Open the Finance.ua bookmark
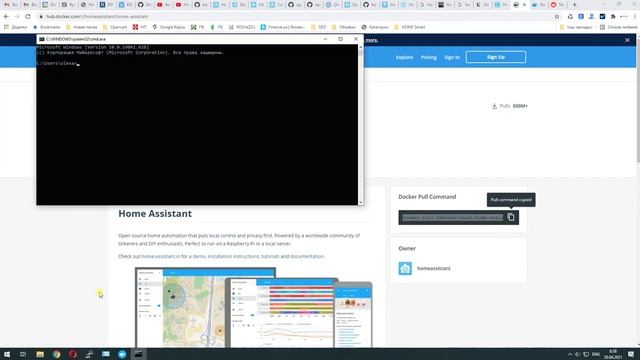 point(283,27)
